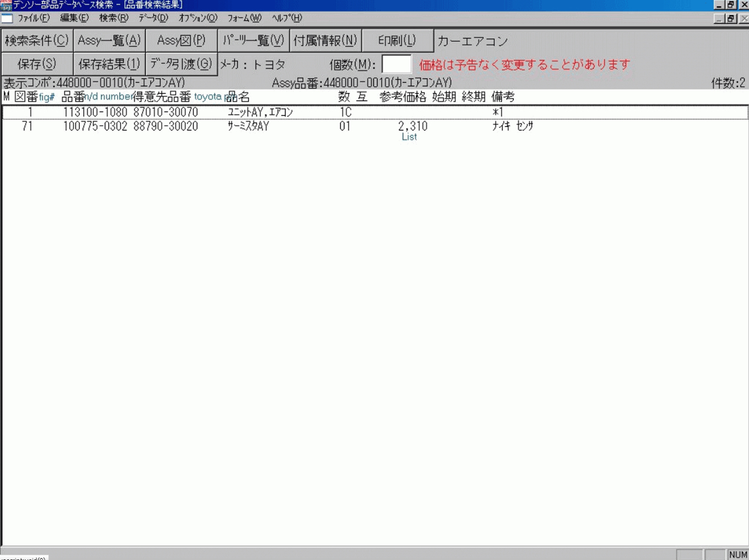
Task: Select row with part number 113100-1080
Action: coord(95,112)
